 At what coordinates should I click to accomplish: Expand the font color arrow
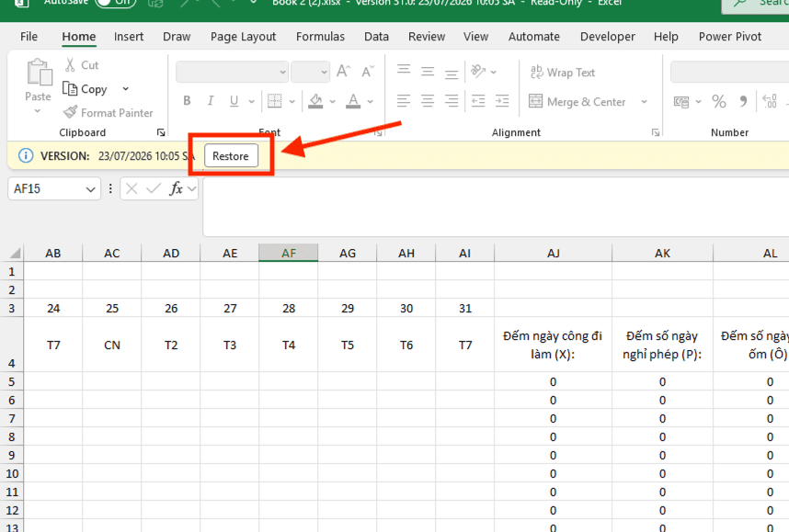click(x=371, y=102)
